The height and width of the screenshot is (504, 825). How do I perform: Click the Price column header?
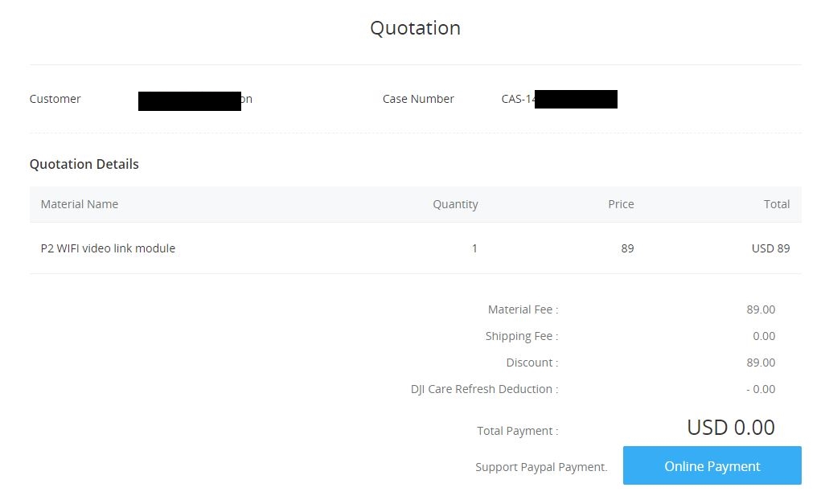pyautogui.click(x=621, y=204)
